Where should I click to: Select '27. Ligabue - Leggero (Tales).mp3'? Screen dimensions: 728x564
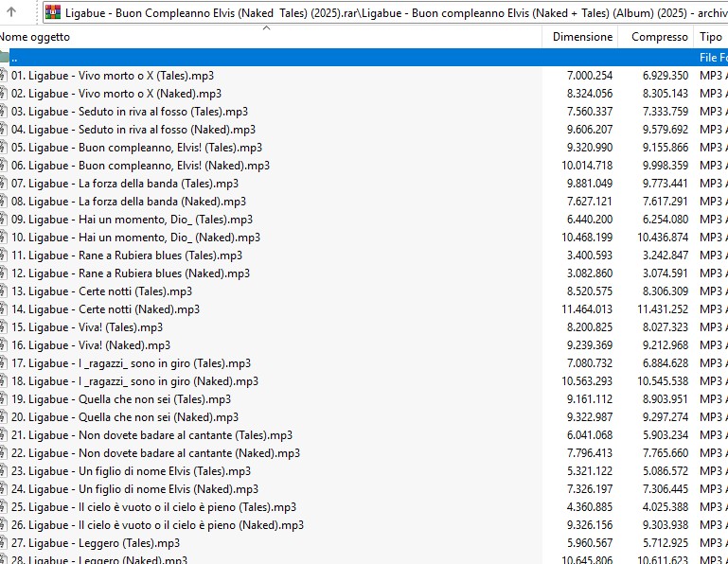[x=96, y=543]
